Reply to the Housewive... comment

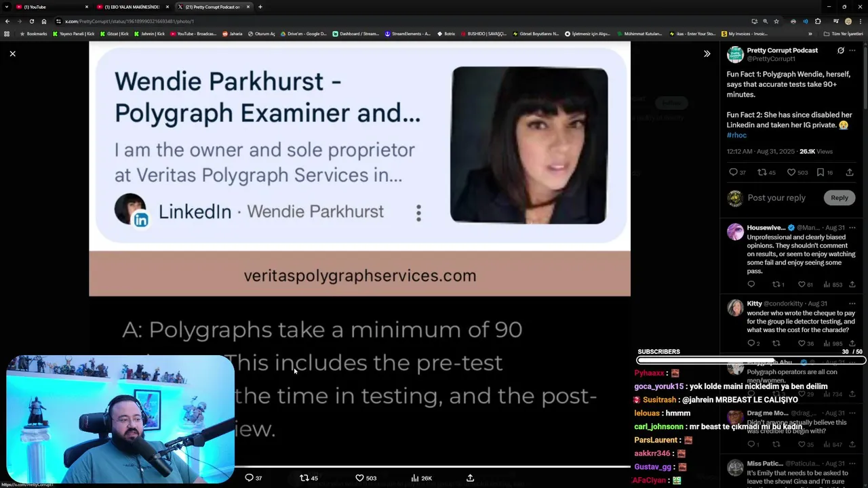pyautogui.click(x=751, y=285)
